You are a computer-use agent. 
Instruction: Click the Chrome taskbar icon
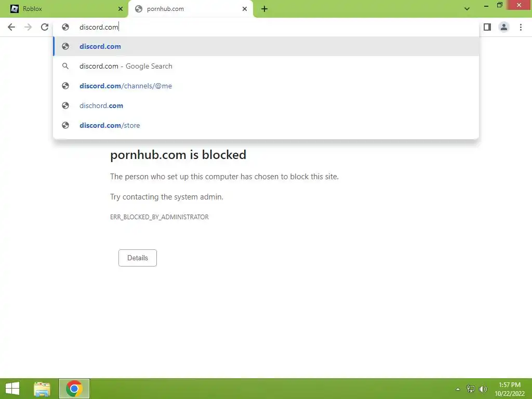(x=74, y=389)
